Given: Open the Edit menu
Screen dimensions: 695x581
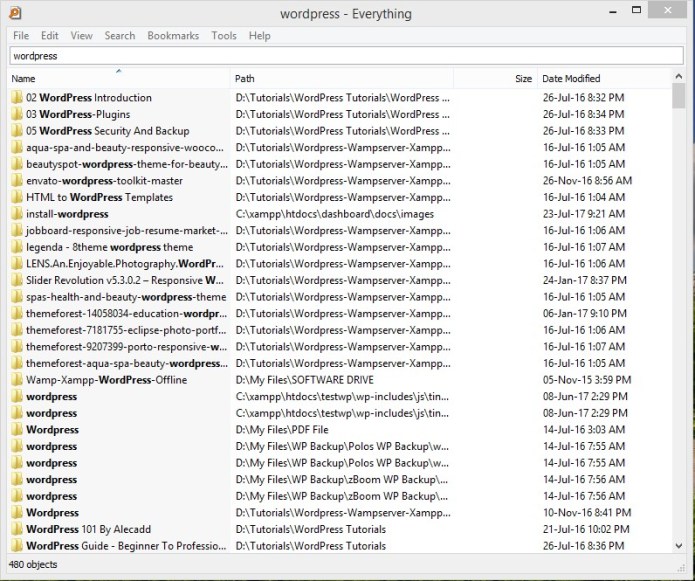Looking at the screenshot, I should click(50, 35).
